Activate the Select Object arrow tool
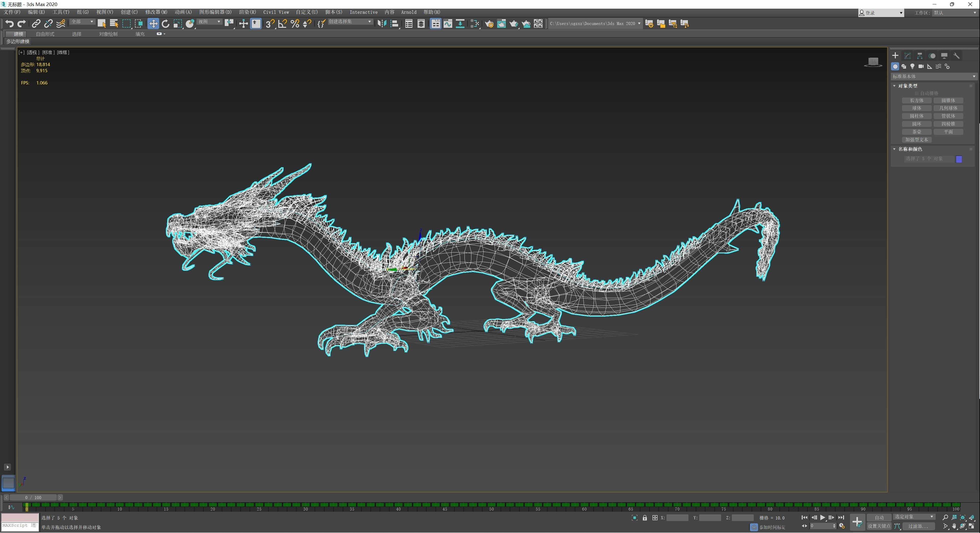The width and height of the screenshot is (980, 533). 102,23
